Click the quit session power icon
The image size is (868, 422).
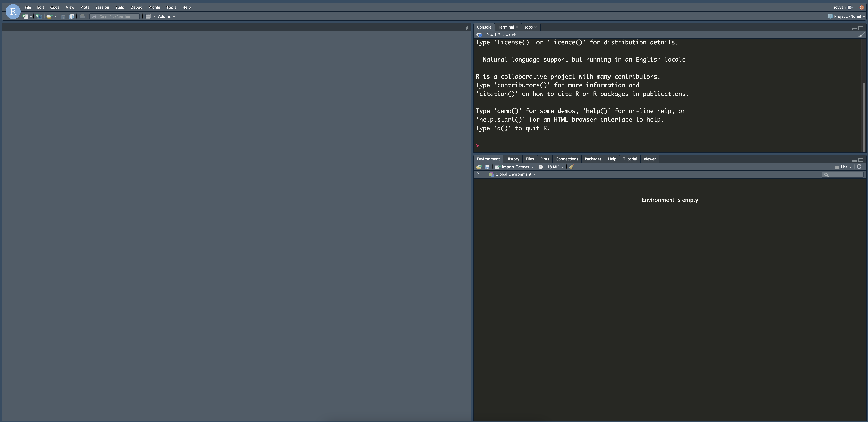tap(862, 7)
